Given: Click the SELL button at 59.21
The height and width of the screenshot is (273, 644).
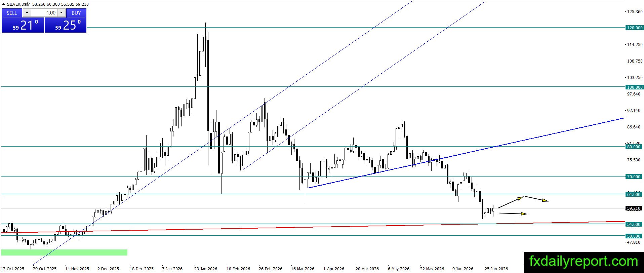Looking at the screenshot, I should point(23,25).
